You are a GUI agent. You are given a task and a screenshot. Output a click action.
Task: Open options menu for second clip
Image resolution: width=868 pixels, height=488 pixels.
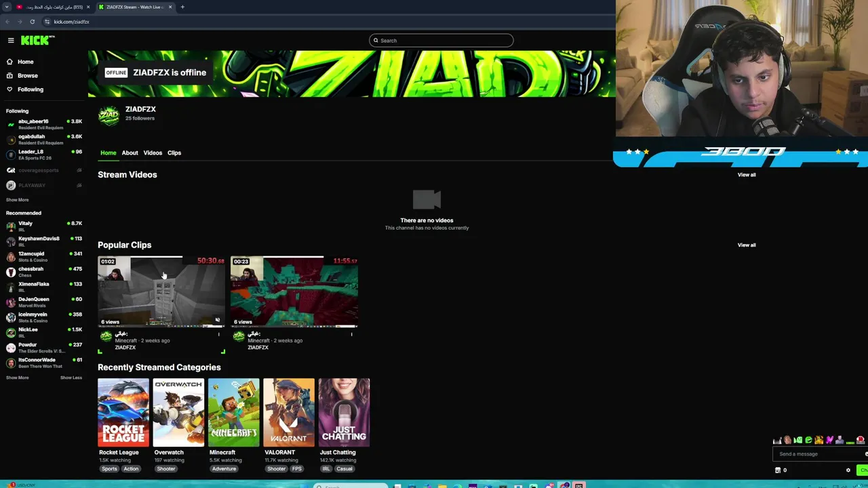(x=351, y=335)
